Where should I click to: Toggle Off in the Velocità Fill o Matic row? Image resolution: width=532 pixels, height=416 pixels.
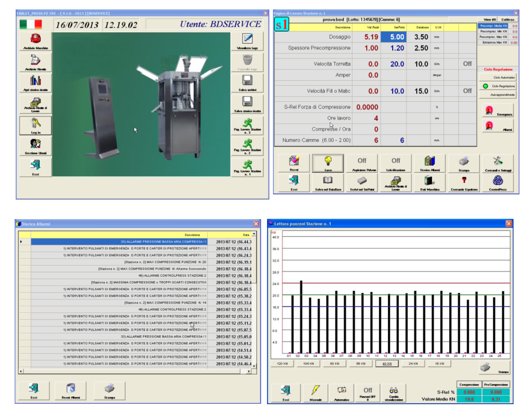[467, 91]
